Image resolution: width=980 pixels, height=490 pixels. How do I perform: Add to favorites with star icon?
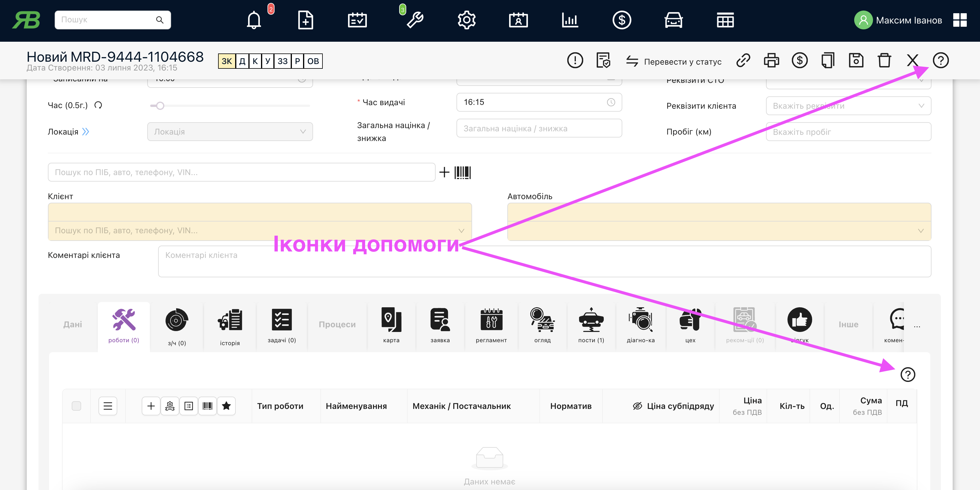click(x=226, y=406)
